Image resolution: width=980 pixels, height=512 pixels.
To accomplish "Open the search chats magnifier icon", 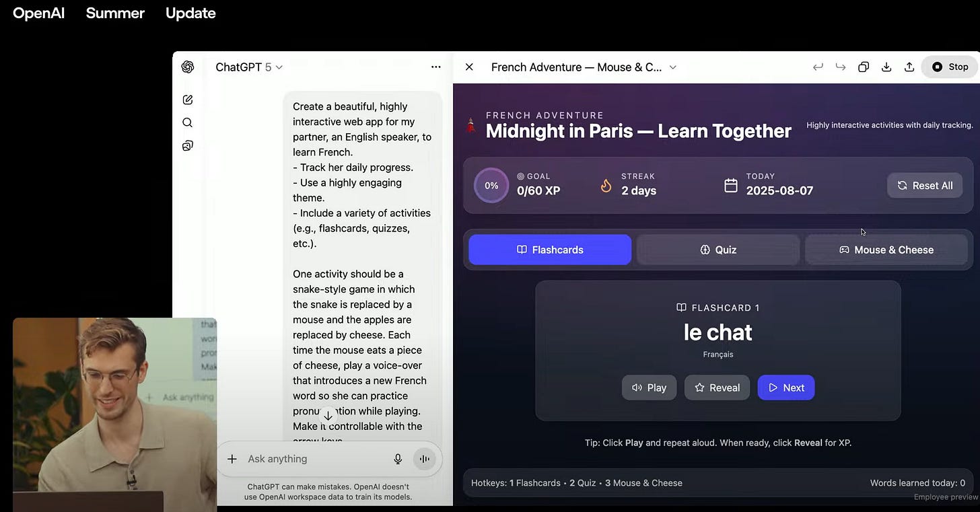I will [x=188, y=122].
